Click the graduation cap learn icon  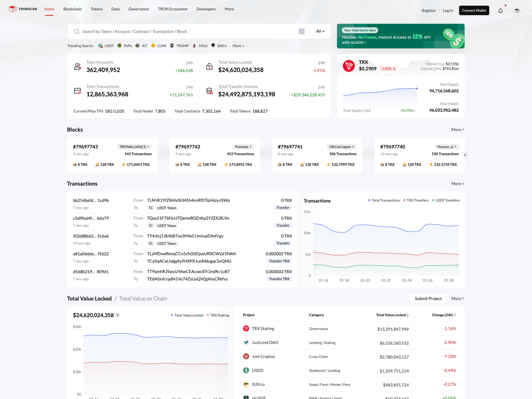517,11
